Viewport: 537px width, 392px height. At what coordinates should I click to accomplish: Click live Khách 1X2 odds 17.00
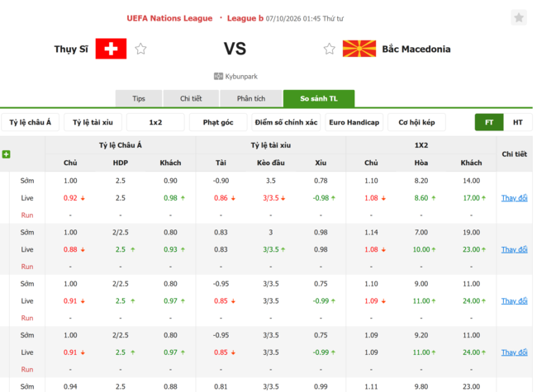click(x=471, y=198)
